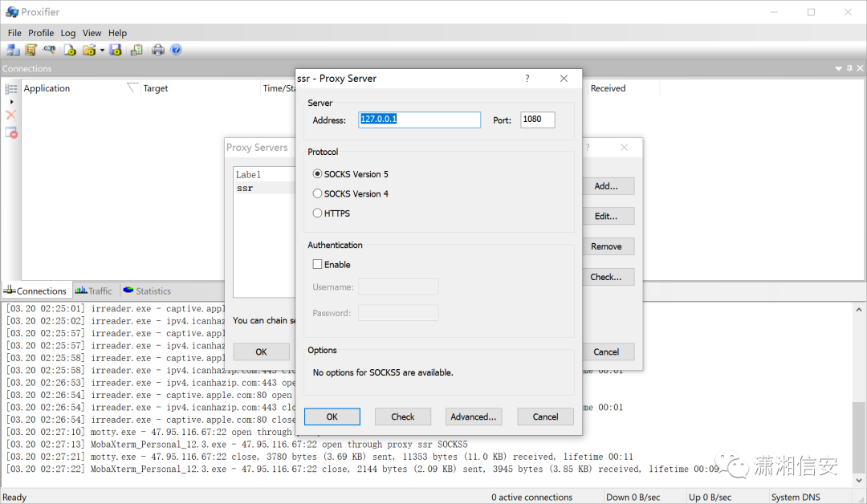Open the Profile menu
The width and height of the screenshot is (867, 504).
[41, 33]
